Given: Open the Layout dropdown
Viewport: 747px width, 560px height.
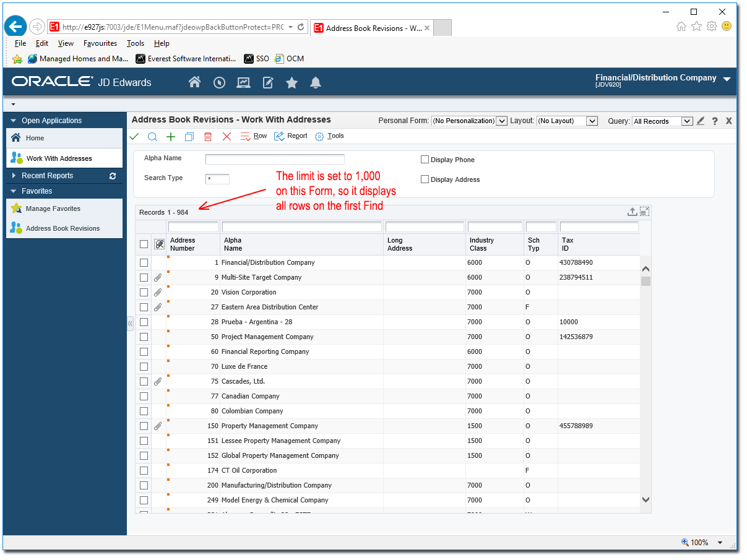Looking at the screenshot, I should [x=567, y=121].
